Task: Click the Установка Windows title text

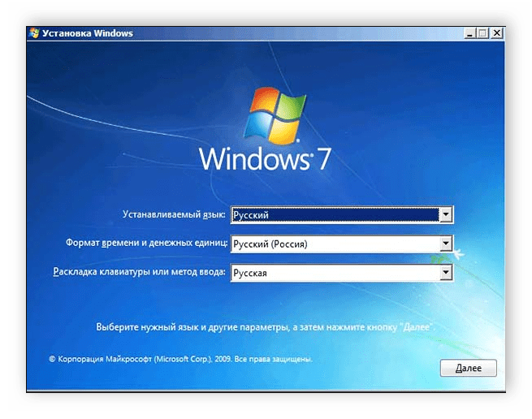Action: click(x=88, y=33)
